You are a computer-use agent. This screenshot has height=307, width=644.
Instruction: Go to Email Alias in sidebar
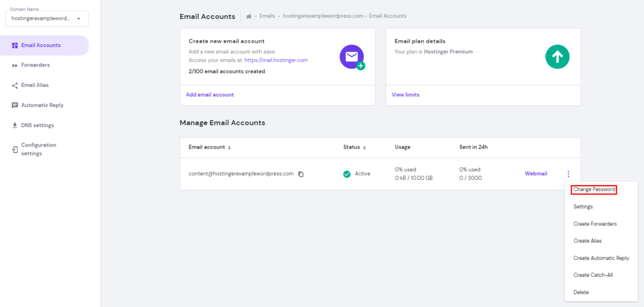point(35,85)
